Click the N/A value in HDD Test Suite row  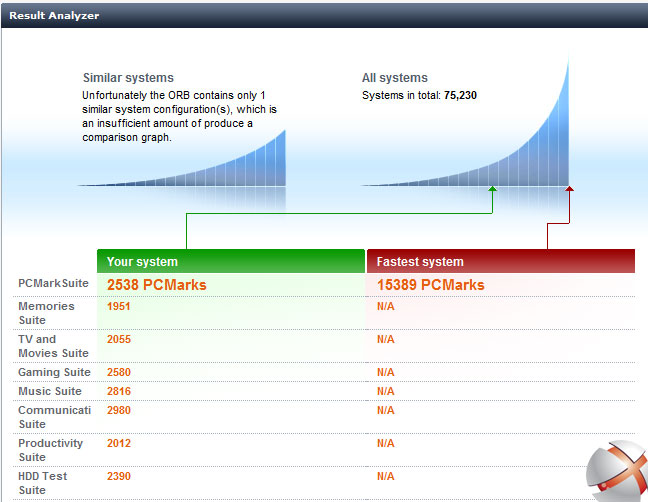[386, 476]
